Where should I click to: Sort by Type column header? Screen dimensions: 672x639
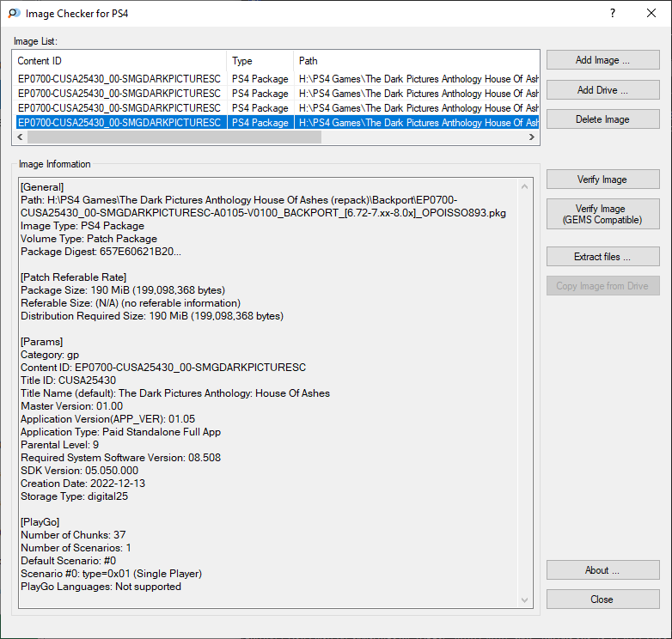[260, 61]
